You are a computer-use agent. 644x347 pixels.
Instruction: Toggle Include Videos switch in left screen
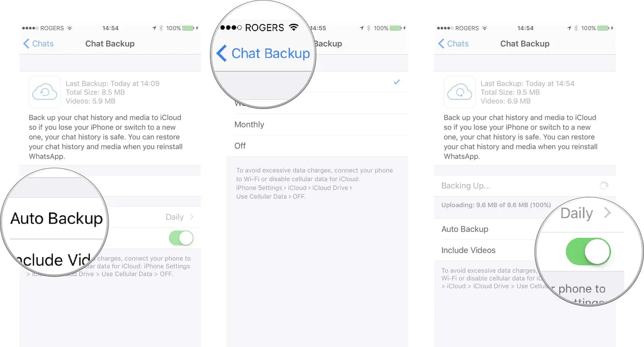[x=181, y=238]
